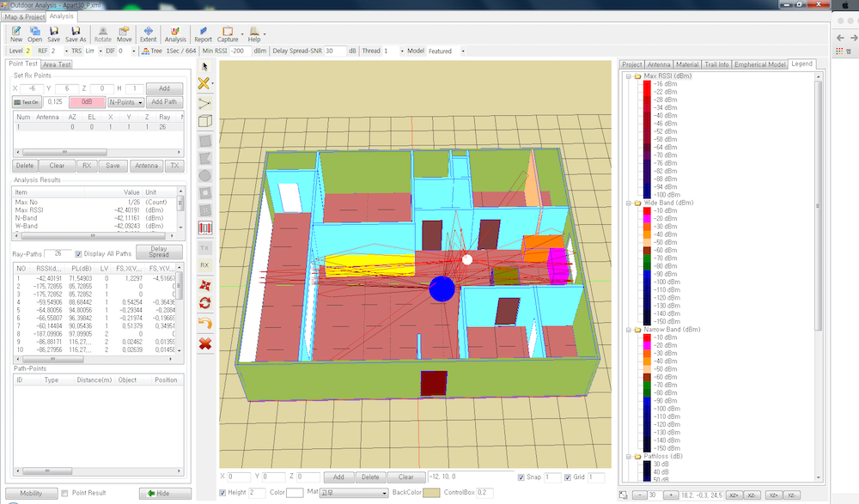
Task: Open the Thread dropdown
Action: click(402, 51)
